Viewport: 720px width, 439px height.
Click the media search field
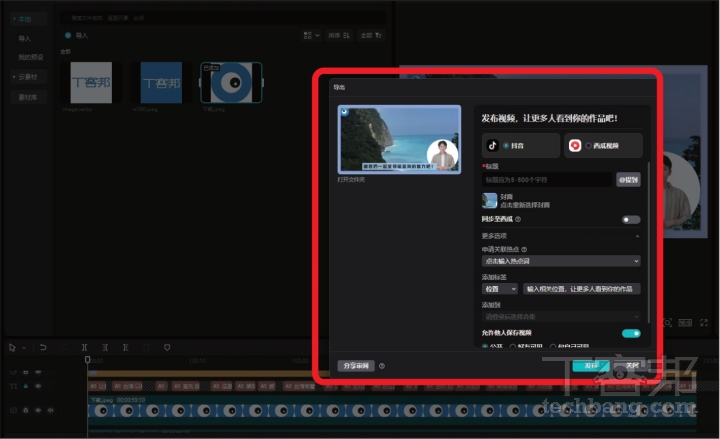point(223,18)
